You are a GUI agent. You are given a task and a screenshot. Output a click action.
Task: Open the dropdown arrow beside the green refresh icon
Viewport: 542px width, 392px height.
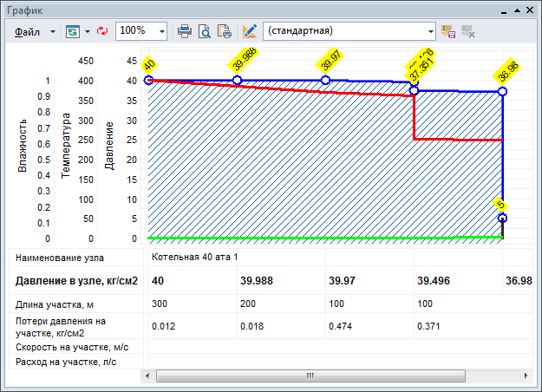88,30
